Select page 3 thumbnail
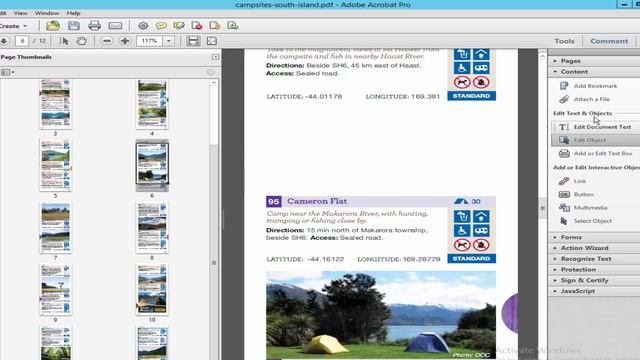This screenshot has height=360, width=640. pyautogui.click(x=56, y=104)
